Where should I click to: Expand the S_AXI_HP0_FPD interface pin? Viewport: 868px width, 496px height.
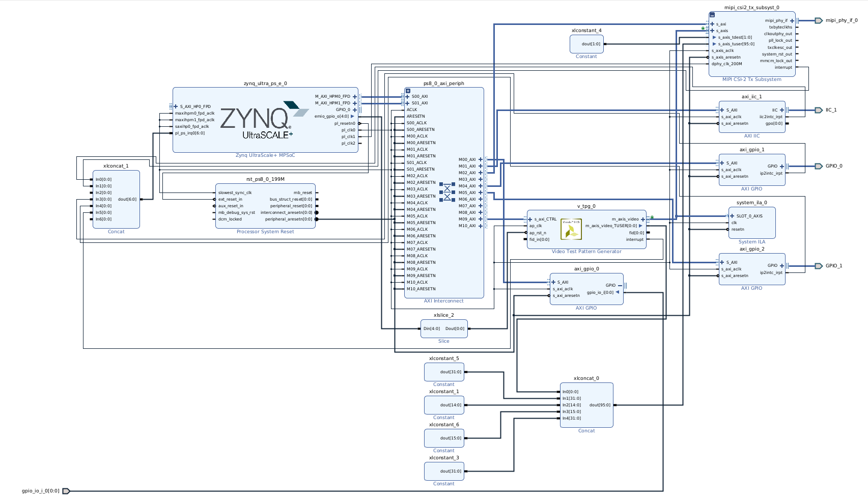[x=175, y=106]
